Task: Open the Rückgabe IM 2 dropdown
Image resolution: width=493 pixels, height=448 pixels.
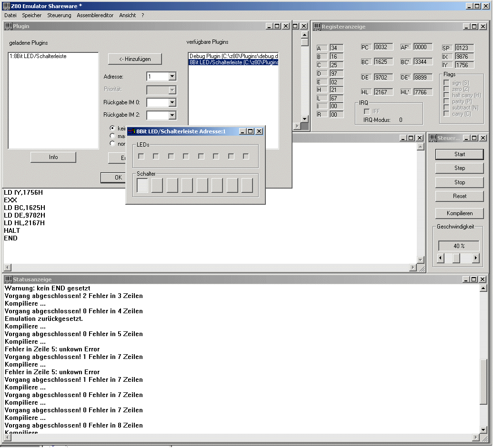Action: tap(172, 115)
